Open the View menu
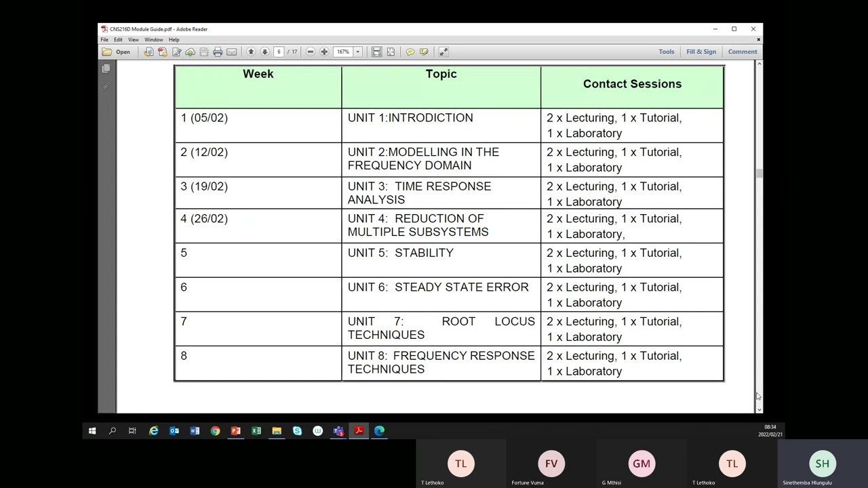 tap(134, 40)
